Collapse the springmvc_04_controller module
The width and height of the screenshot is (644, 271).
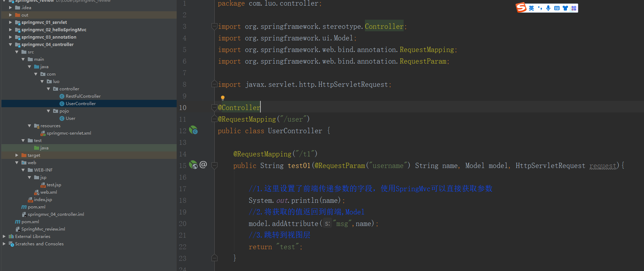click(11, 45)
